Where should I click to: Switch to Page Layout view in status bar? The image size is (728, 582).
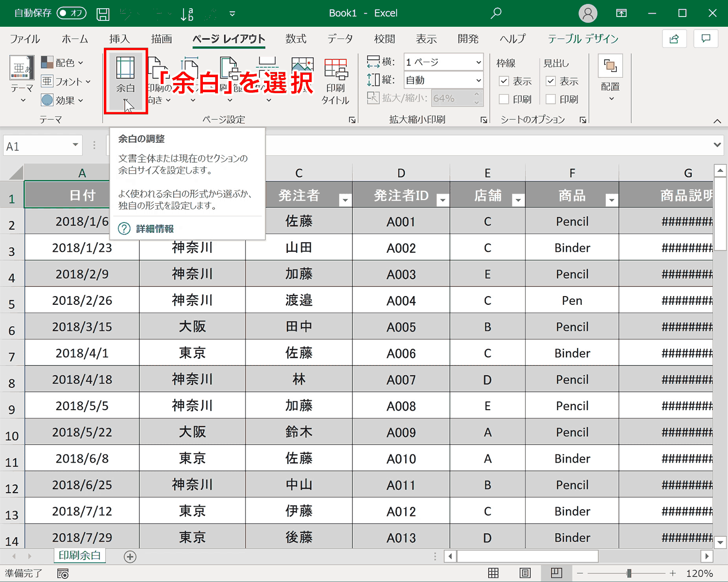point(525,573)
